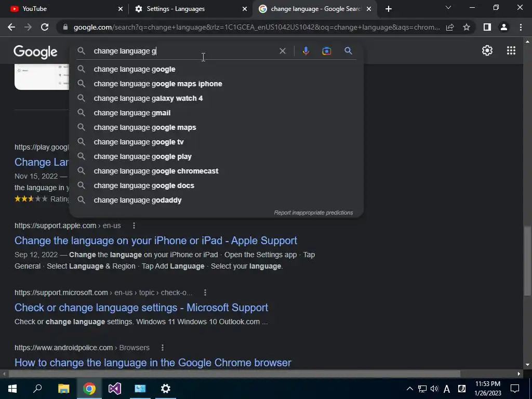The width and height of the screenshot is (532, 399).
Task: Clear the search box text
Action: [x=282, y=51]
